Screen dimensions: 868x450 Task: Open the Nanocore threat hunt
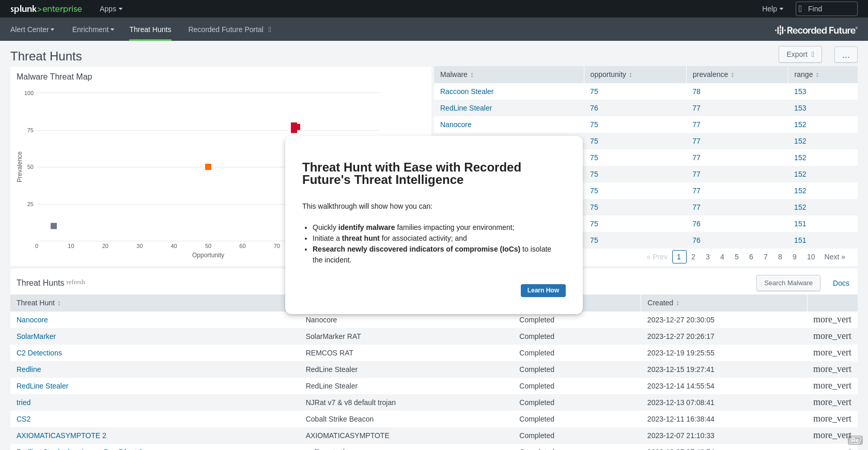[x=32, y=320]
